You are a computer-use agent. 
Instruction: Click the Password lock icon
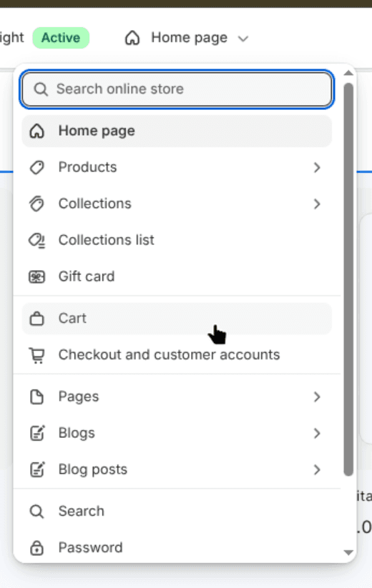(36, 548)
